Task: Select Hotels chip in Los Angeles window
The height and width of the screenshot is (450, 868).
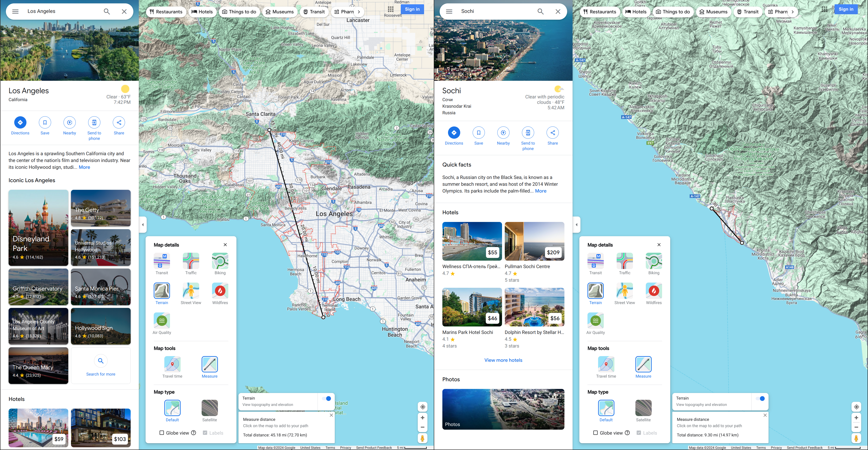Action: [202, 12]
